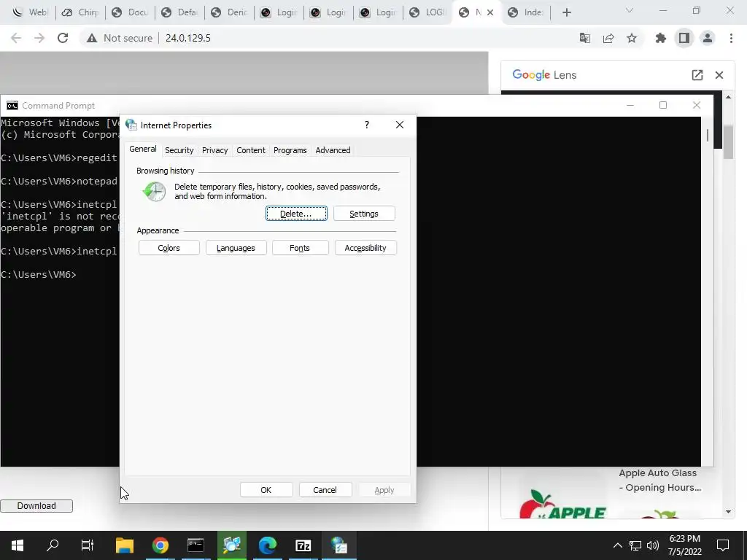The width and height of the screenshot is (747, 560).
Task: Switch to the Privacy tab
Action: click(215, 150)
